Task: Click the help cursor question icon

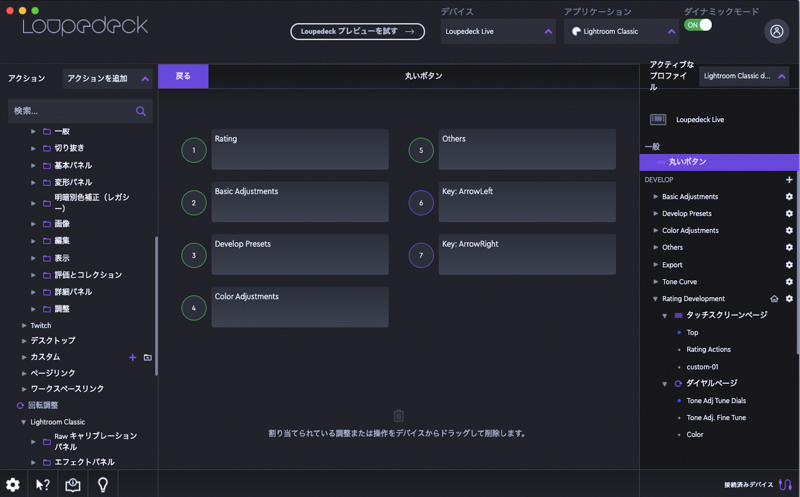Action: click(43, 485)
